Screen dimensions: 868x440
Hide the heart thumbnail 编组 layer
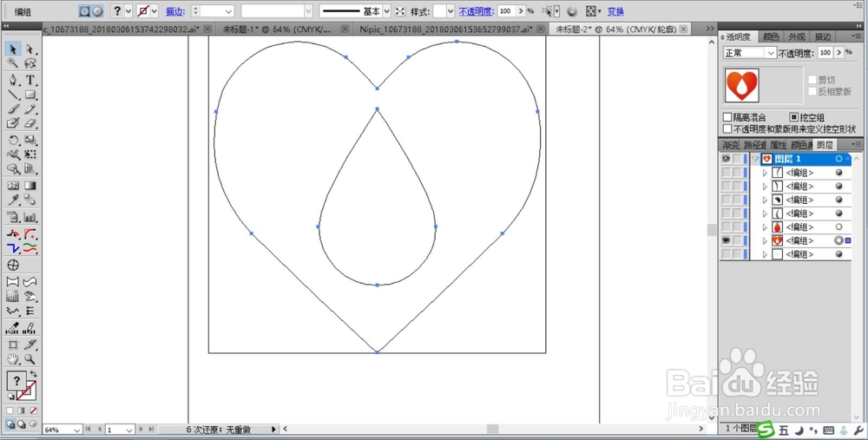726,240
